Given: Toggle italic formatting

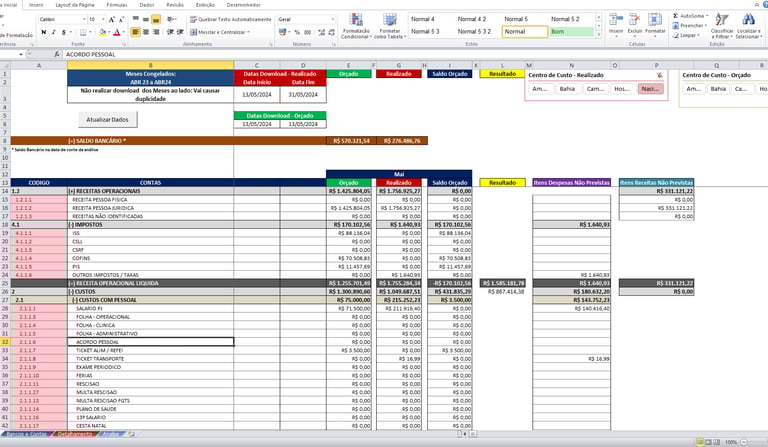Looking at the screenshot, I should (x=53, y=32).
